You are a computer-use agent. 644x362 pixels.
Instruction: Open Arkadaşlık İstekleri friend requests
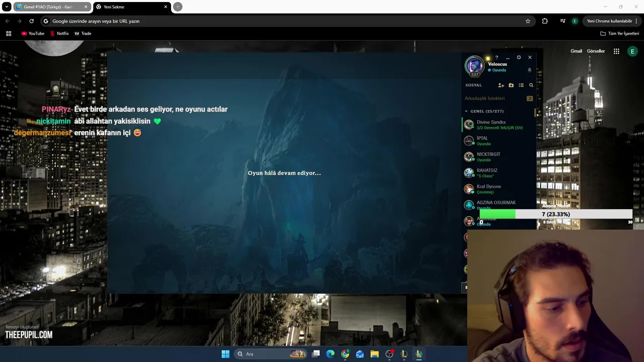point(499,99)
